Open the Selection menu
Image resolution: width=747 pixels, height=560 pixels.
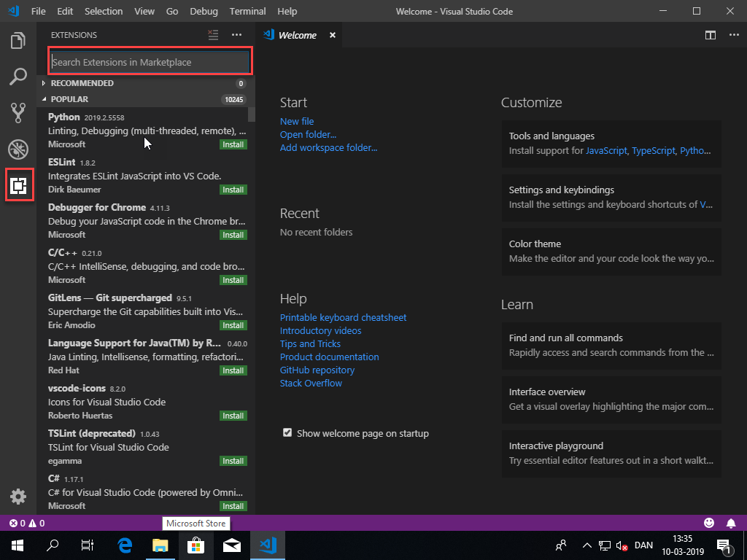click(x=104, y=11)
